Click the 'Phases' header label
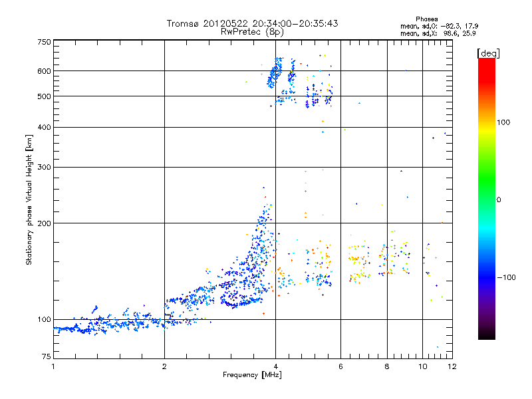This screenshot has width=532, height=399. (427, 19)
